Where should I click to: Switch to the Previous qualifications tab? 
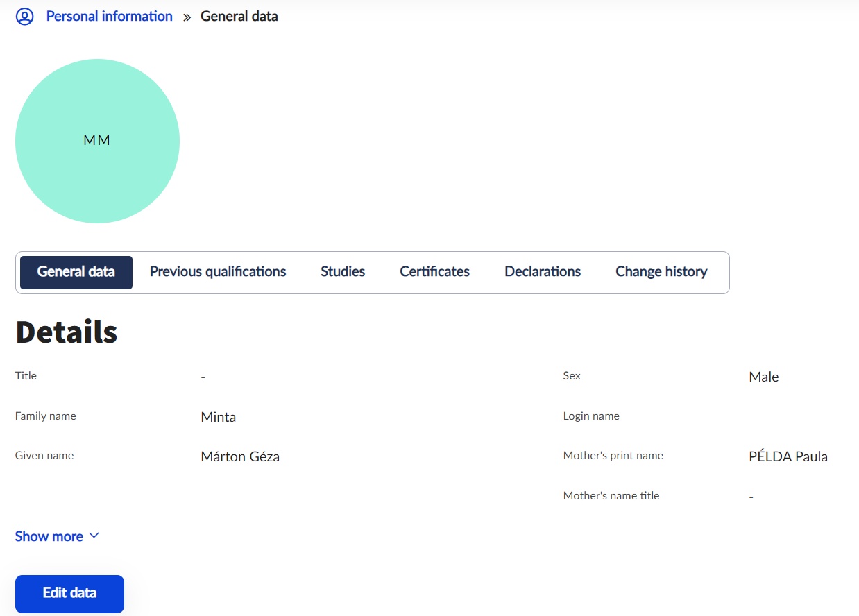tap(218, 272)
